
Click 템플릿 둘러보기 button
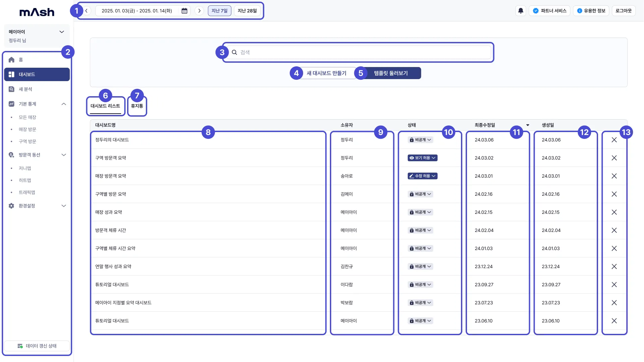pos(391,73)
